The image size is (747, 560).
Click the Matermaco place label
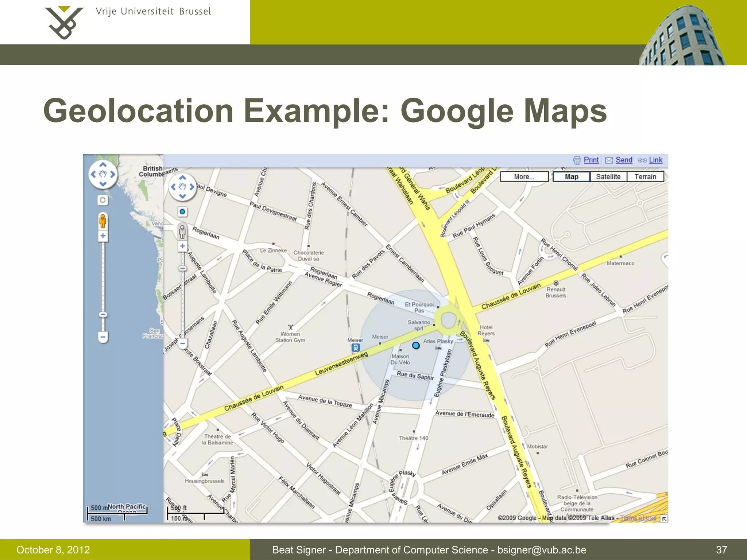coord(620,263)
